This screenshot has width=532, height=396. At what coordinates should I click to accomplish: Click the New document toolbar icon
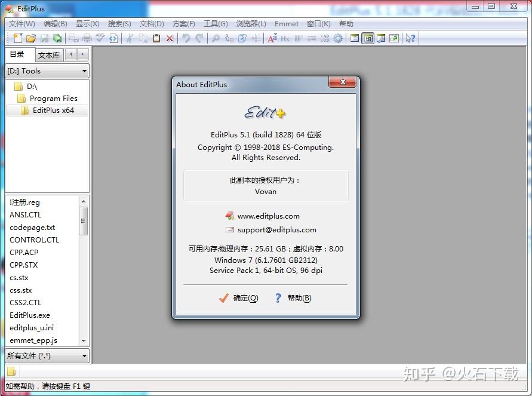pyautogui.click(x=18, y=38)
